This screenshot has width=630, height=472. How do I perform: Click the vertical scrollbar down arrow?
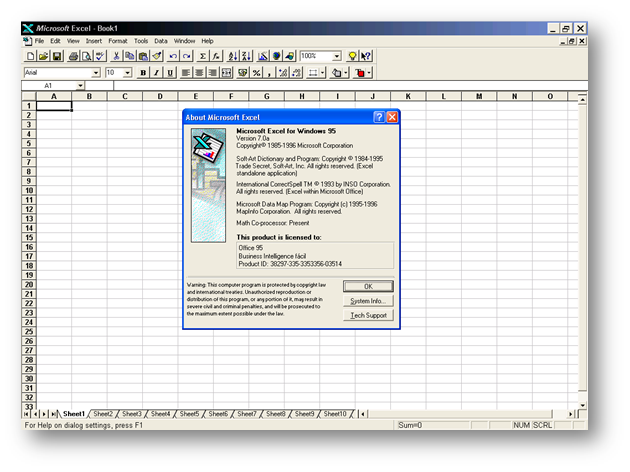point(582,405)
